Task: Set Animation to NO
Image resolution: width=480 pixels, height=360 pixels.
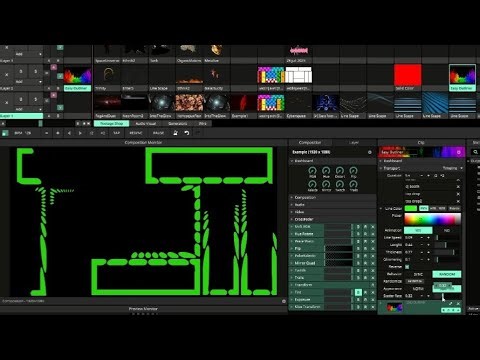Action: click(447, 230)
